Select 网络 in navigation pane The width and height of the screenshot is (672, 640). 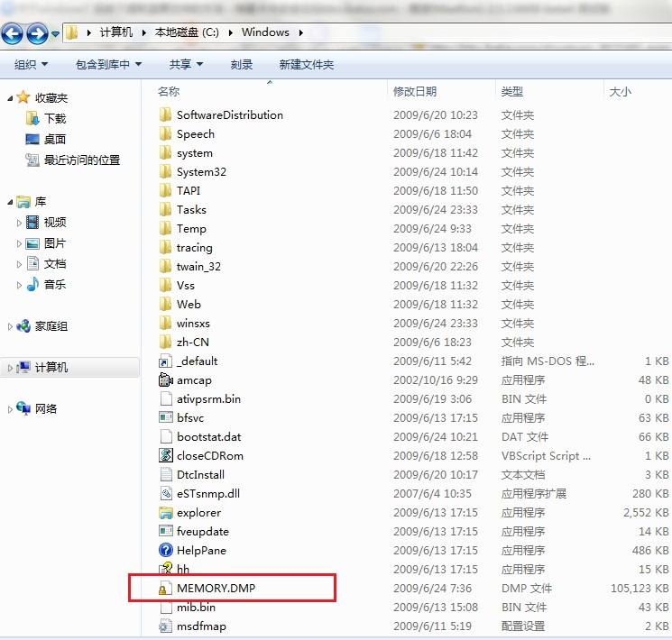[46, 408]
